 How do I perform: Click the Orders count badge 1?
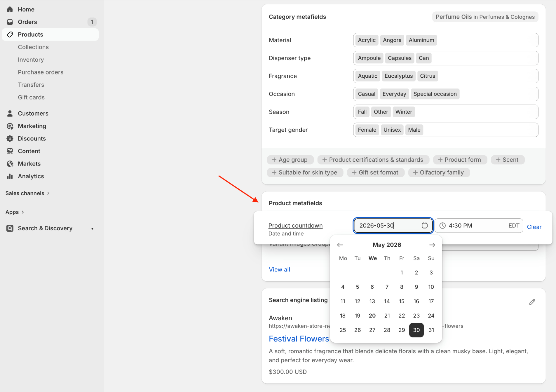click(x=92, y=22)
